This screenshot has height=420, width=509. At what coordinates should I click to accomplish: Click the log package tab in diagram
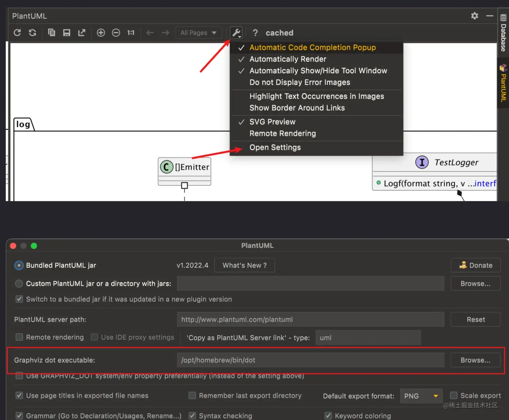coord(23,124)
